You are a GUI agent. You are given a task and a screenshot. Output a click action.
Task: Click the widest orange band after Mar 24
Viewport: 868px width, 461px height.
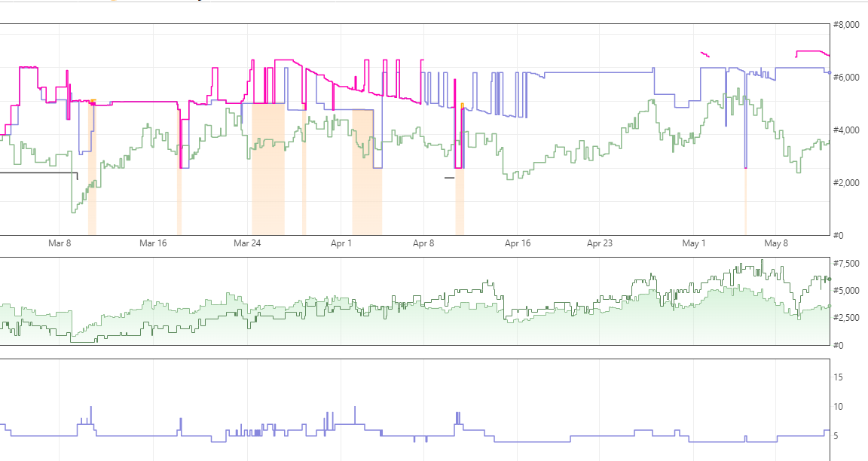pyautogui.click(x=268, y=169)
